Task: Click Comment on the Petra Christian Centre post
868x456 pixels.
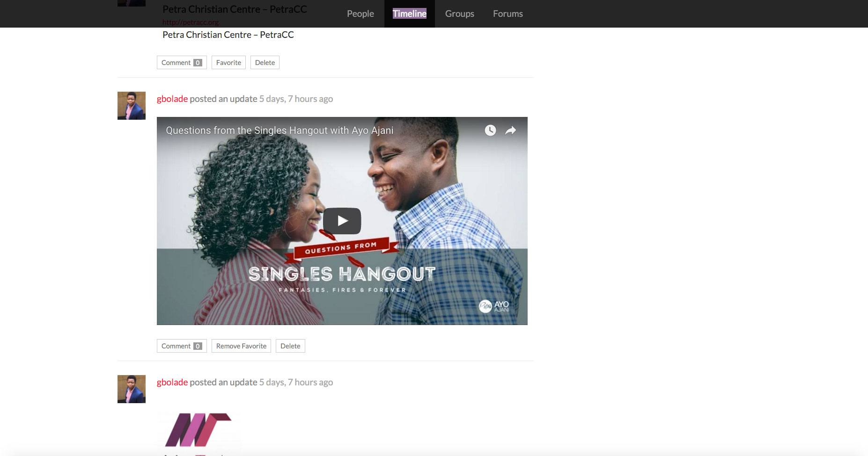Action: click(x=182, y=63)
